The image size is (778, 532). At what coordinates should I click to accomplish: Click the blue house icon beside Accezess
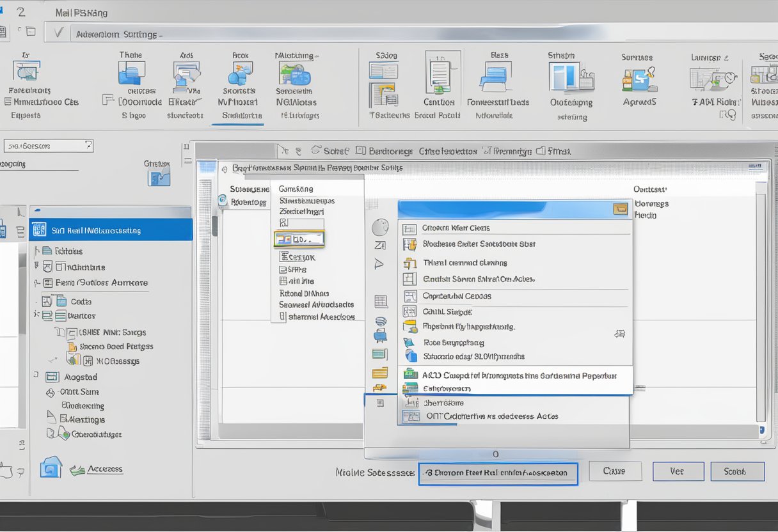pos(51,467)
